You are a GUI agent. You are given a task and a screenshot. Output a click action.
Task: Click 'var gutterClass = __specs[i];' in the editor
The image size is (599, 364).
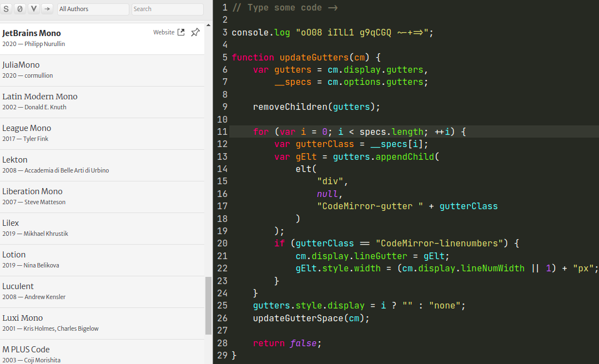pyautogui.click(x=351, y=144)
